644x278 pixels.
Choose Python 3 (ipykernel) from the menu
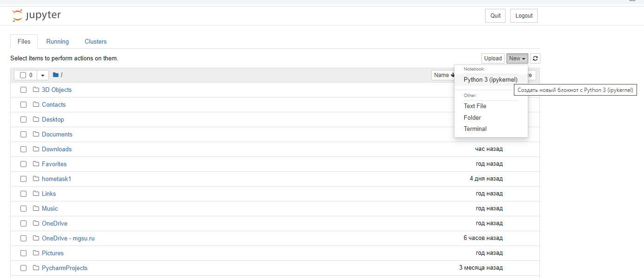491,79
